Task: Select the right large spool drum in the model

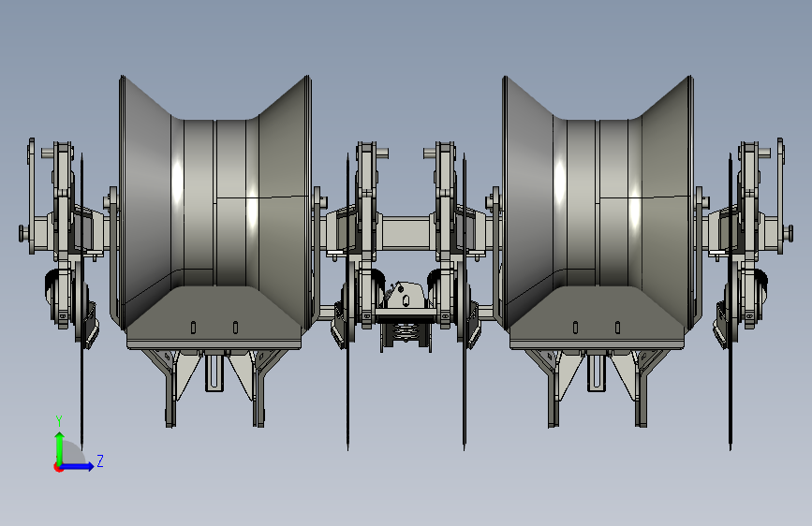Action: [598, 203]
